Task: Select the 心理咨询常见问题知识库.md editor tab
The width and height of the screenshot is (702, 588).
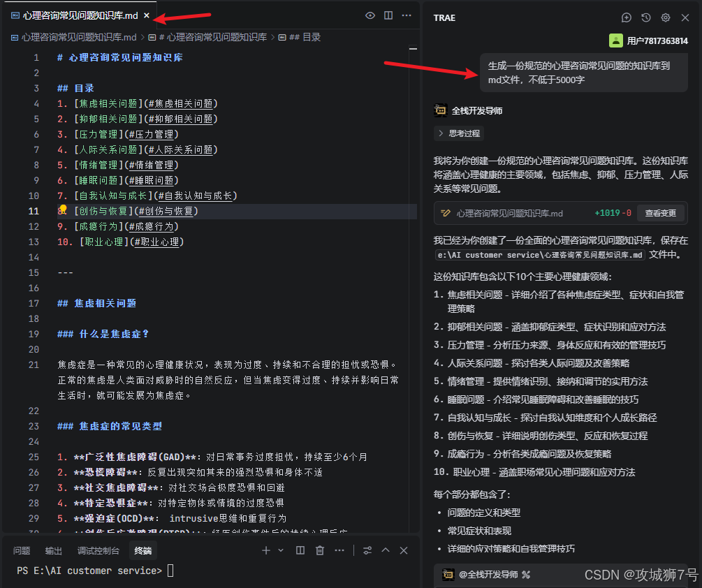Action: (x=80, y=15)
